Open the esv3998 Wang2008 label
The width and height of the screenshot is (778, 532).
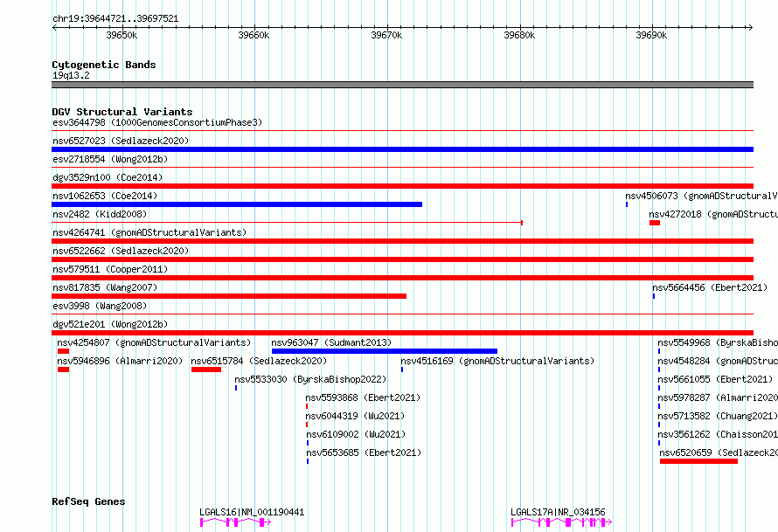click(100, 306)
